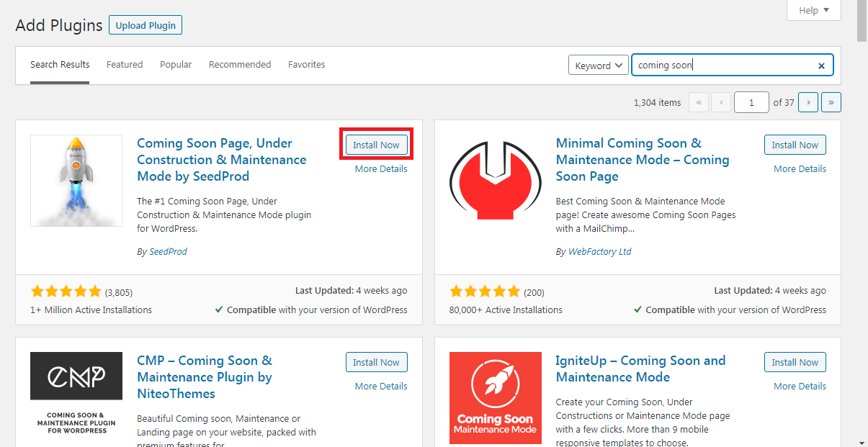868x447 pixels.
Task: Open the Recommended tab
Action: pyautogui.click(x=240, y=65)
